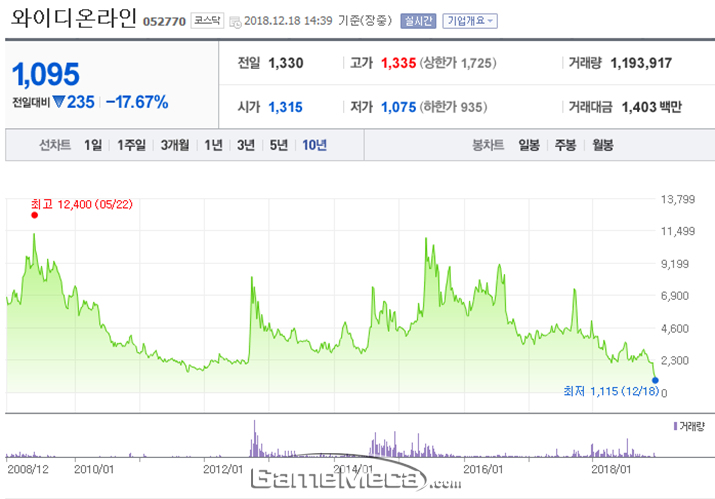Click the 실시간 badge button
This screenshot has width=715, height=499.
(x=418, y=21)
